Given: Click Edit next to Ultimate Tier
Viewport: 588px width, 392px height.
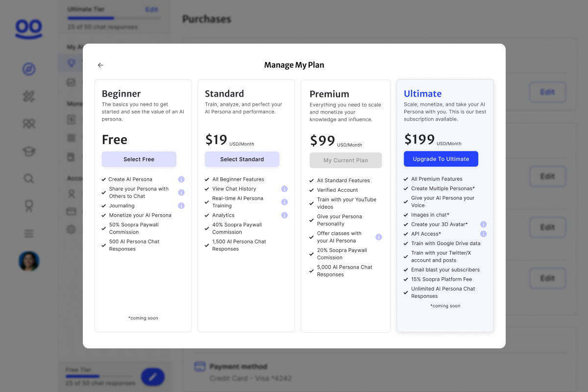Looking at the screenshot, I should coord(152,9).
